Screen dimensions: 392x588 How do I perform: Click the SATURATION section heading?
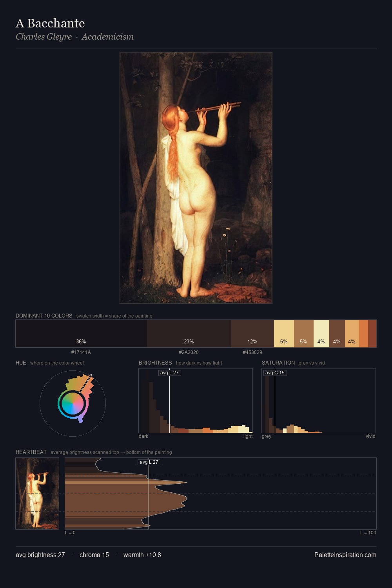pos(278,363)
